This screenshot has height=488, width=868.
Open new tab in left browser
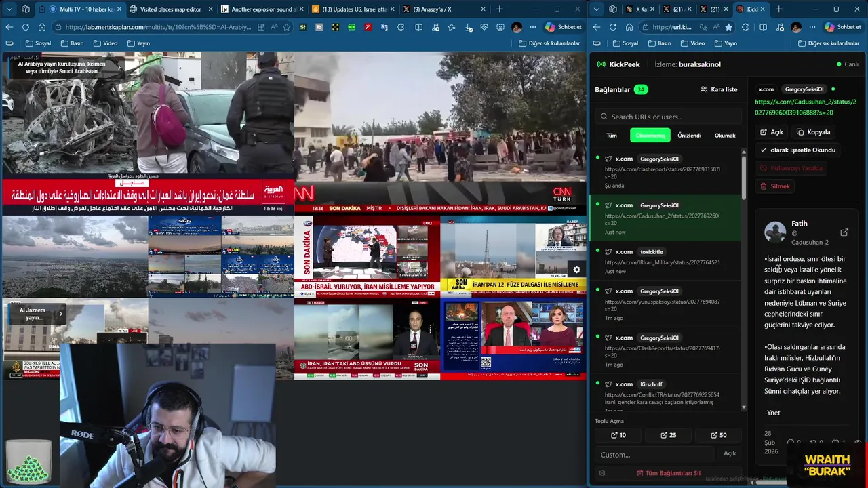pyautogui.click(x=500, y=9)
